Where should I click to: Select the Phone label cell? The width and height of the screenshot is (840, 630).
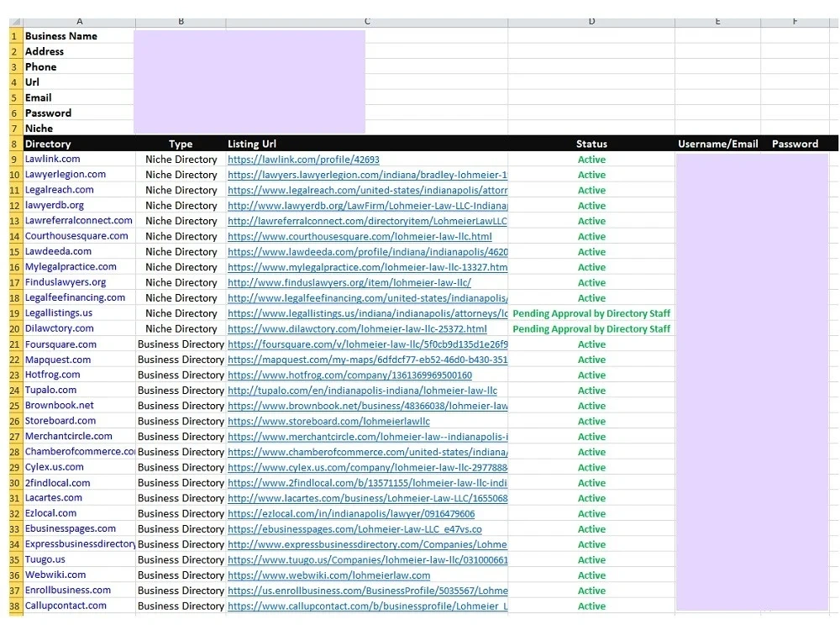pos(79,67)
